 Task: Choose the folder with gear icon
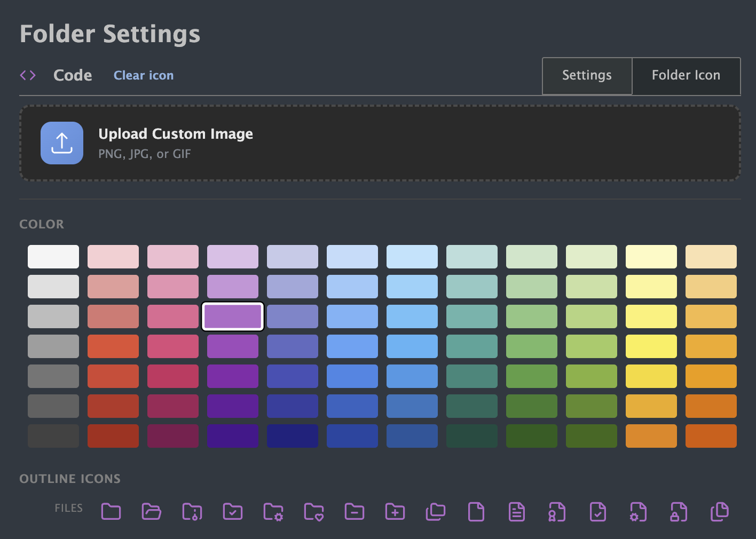click(273, 512)
